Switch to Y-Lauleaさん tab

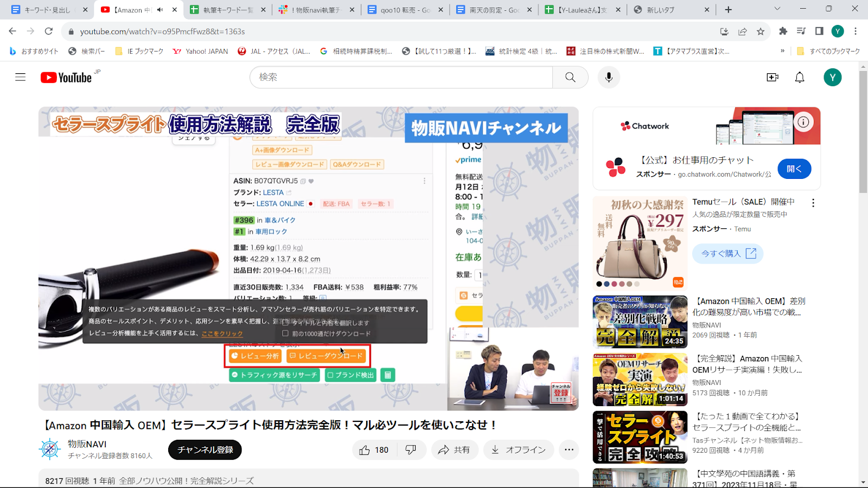583,10
